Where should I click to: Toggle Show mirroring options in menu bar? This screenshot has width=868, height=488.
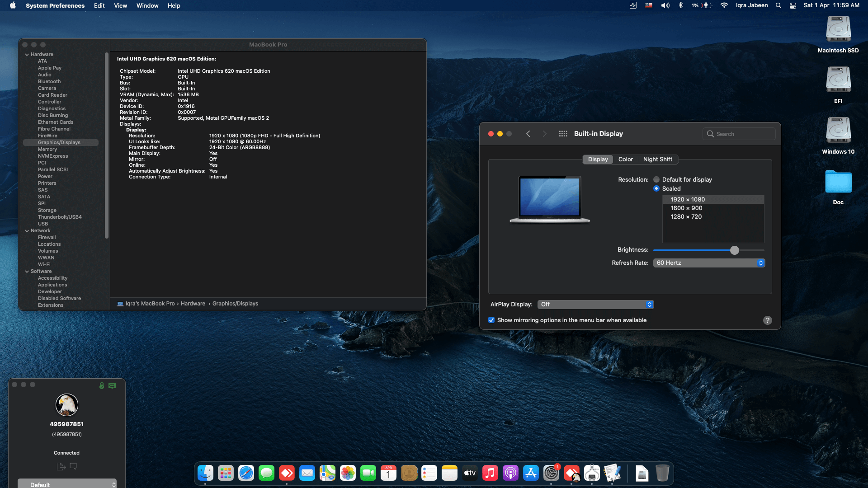tap(491, 320)
